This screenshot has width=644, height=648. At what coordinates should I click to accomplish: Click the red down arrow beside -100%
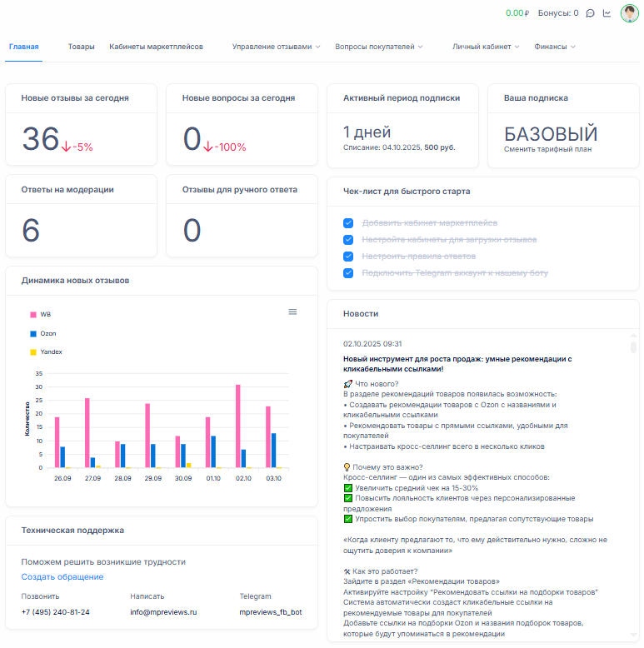point(207,147)
